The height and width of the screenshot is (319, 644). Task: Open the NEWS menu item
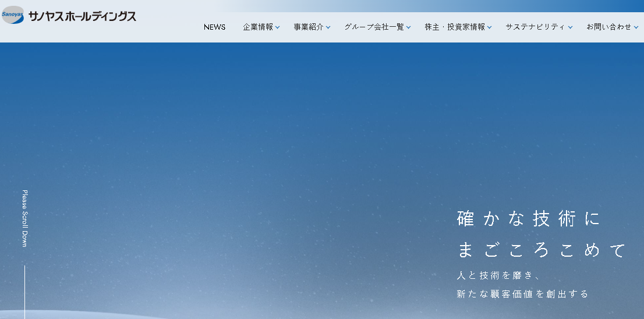point(214,27)
